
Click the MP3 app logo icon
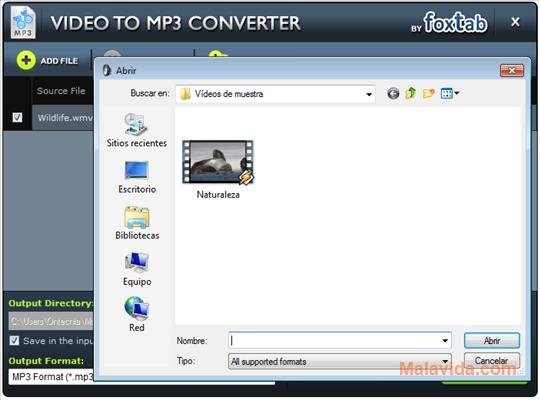(23, 23)
